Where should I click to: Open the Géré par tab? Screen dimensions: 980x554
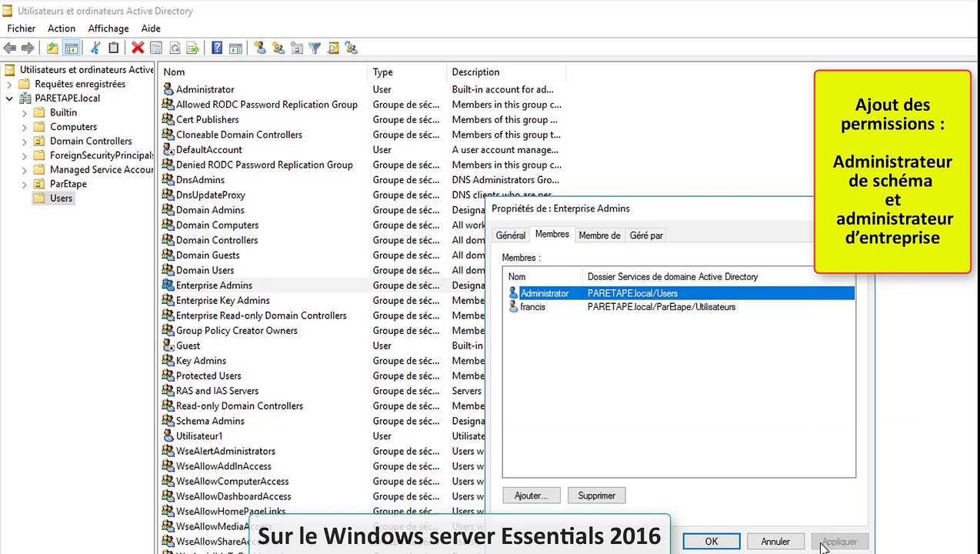pyautogui.click(x=646, y=235)
